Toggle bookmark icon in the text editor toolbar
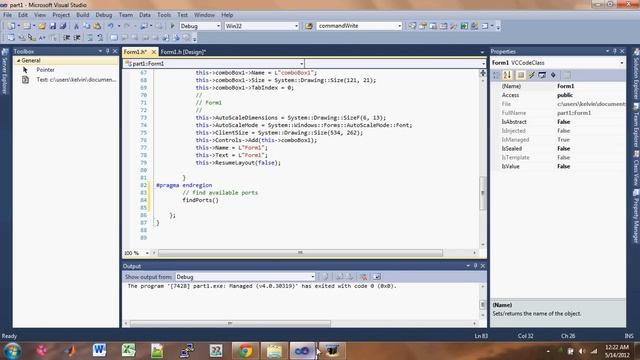The width and height of the screenshot is (640, 360). (x=114, y=38)
